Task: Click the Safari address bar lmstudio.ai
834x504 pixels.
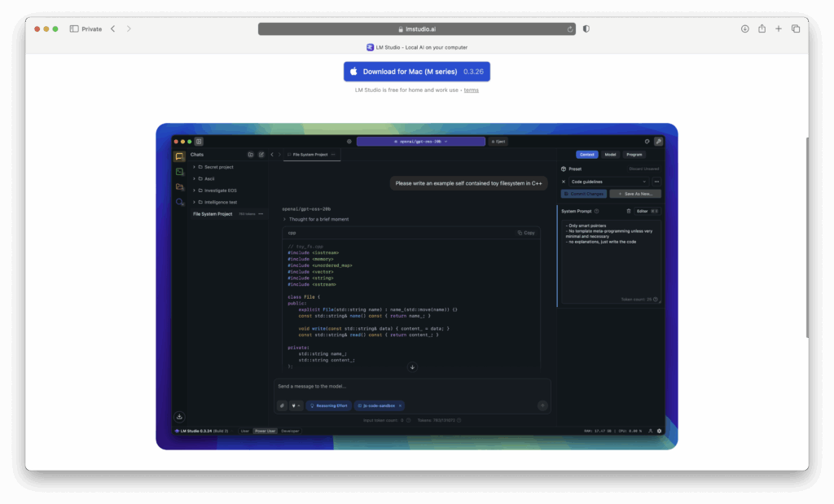Action: 417,29
